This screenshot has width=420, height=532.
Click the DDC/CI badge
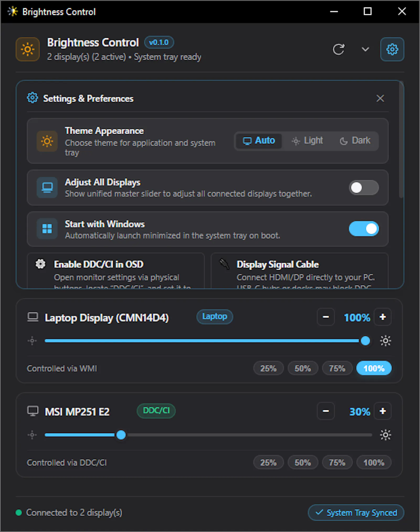[156, 411]
